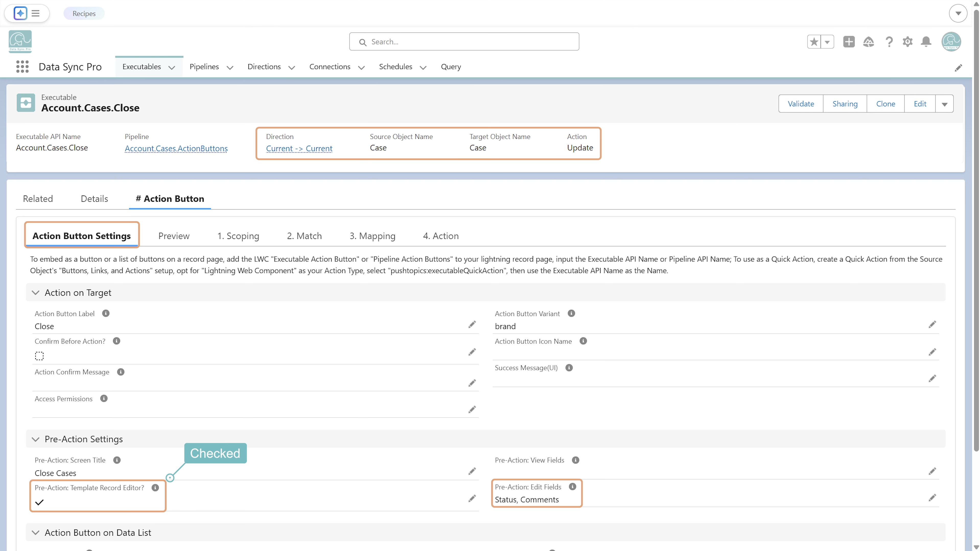The image size is (980, 551).
Task: Click the Edit record button
Action: pyautogui.click(x=919, y=104)
